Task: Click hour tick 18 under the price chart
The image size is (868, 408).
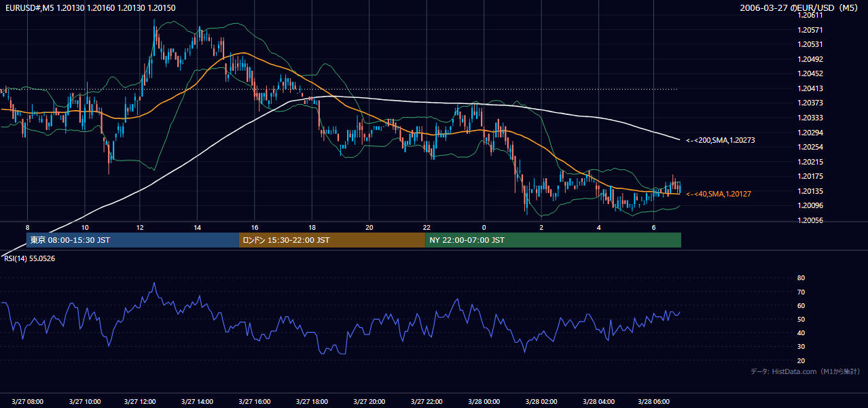Action: pyautogui.click(x=312, y=227)
